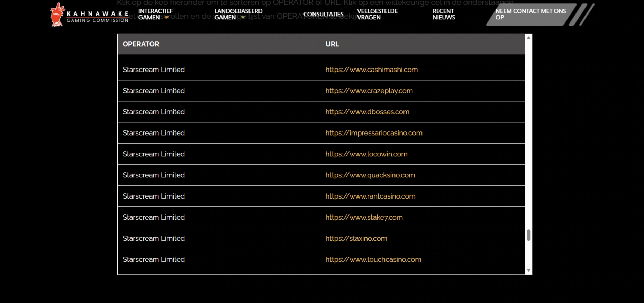This screenshot has width=644, height=303.
Task: Select Starscream Limited in the rantcasino row
Action: 154,196
